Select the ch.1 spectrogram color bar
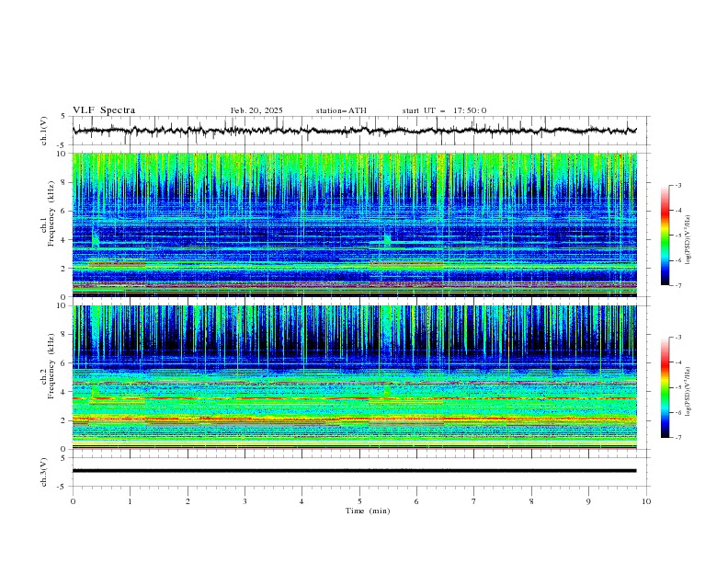Image resolution: width=728 pixels, height=563 pixels. (665, 235)
